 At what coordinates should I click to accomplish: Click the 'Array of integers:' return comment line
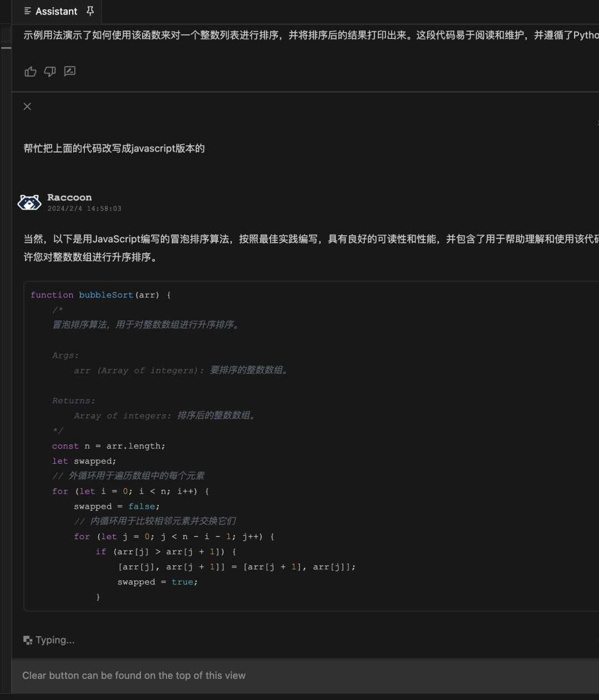[165, 415]
